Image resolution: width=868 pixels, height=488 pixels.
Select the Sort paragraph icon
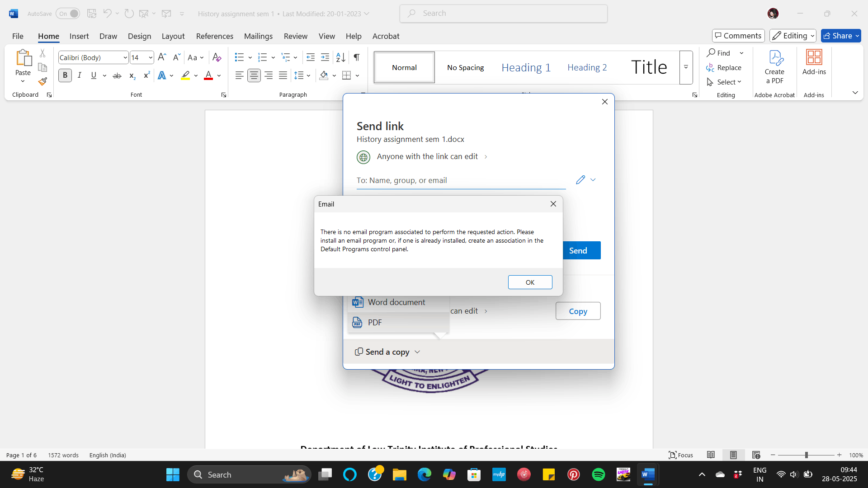(340, 57)
